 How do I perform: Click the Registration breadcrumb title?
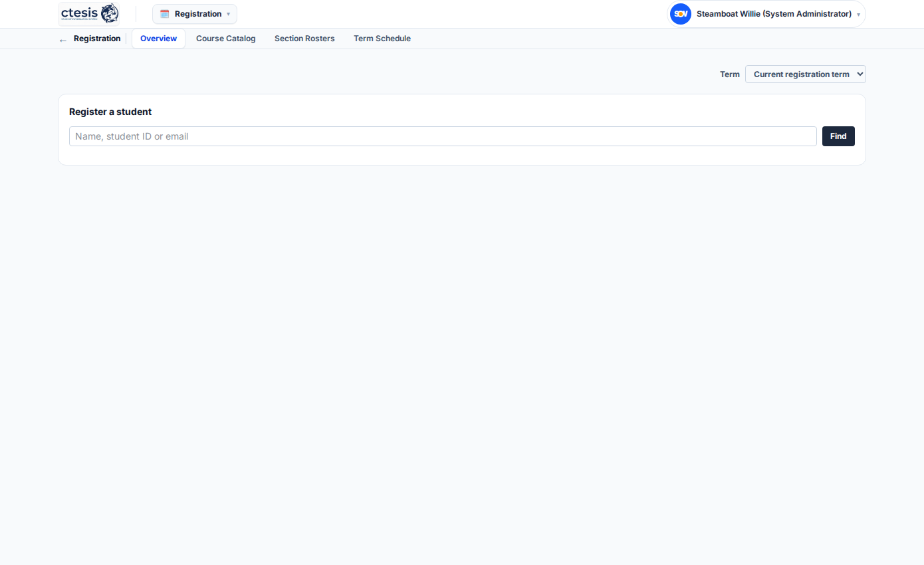[x=97, y=39]
